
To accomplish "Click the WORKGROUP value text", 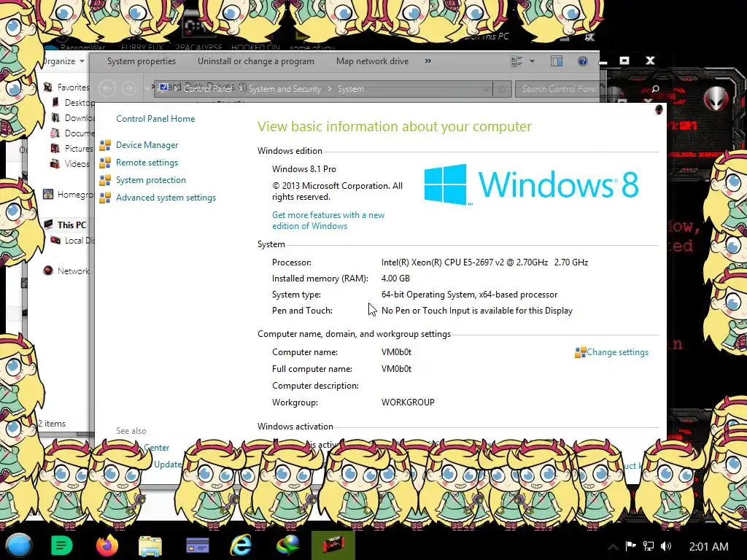I will pos(408,402).
